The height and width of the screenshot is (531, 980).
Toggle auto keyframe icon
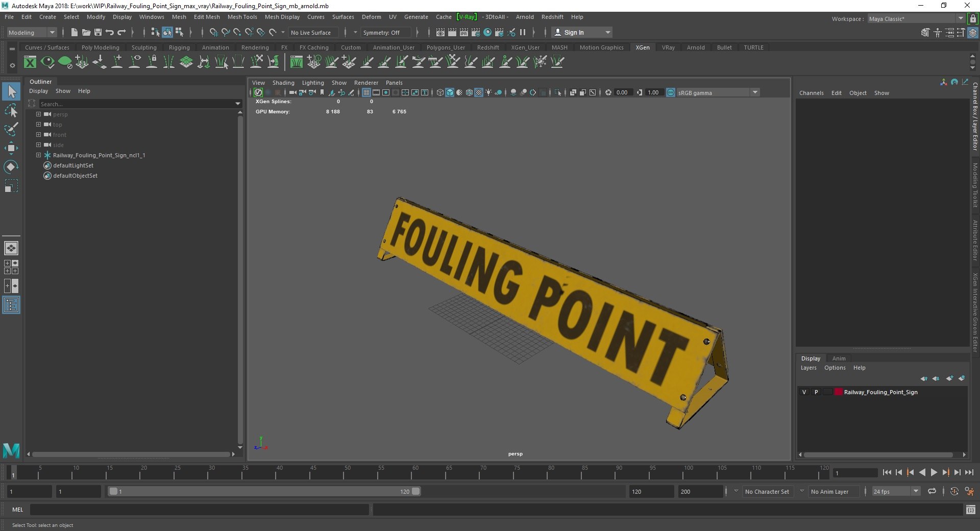[954, 491]
